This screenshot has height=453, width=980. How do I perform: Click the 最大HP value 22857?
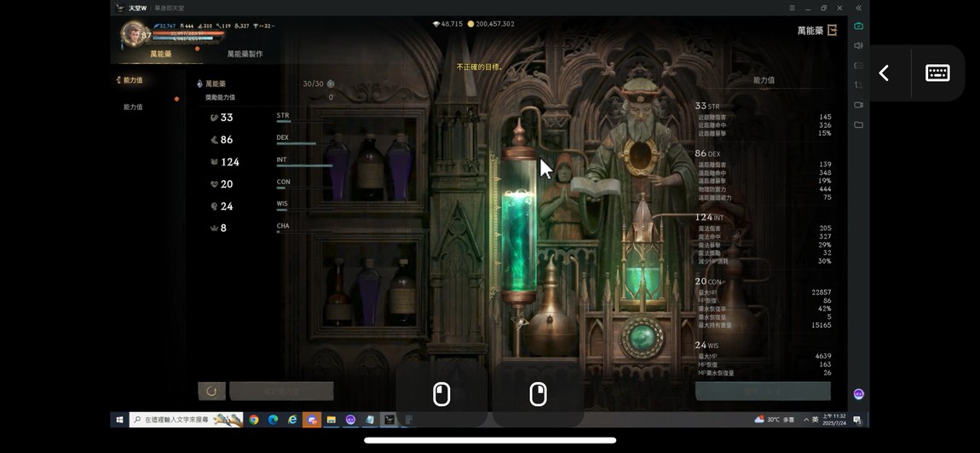coord(821,293)
